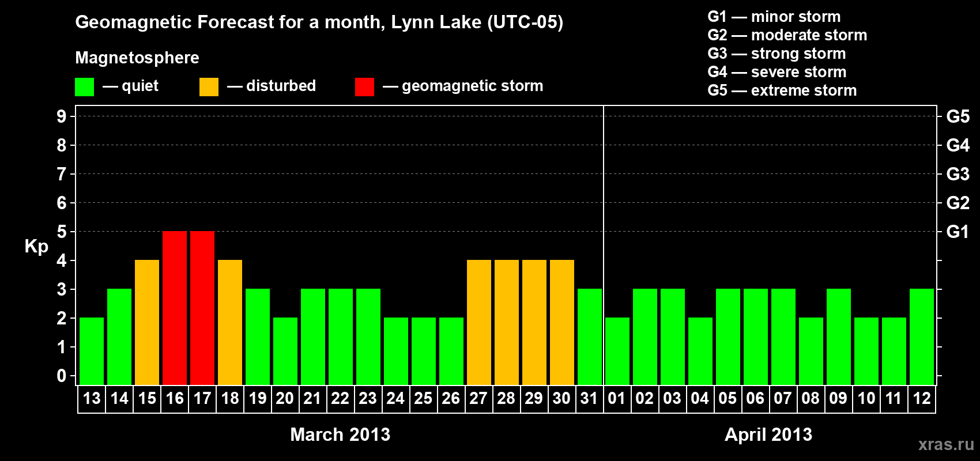The height and width of the screenshot is (461, 980).
Task: Select the green bar for March 13
Action: (x=92, y=351)
